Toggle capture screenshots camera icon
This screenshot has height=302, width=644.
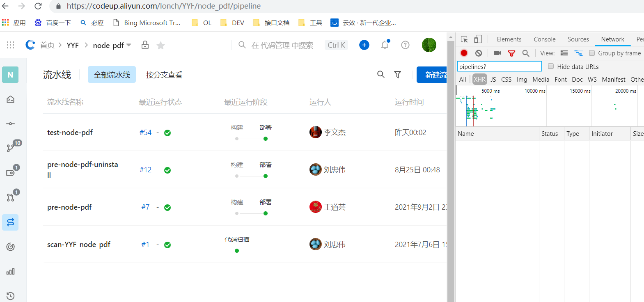click(497, 53)
